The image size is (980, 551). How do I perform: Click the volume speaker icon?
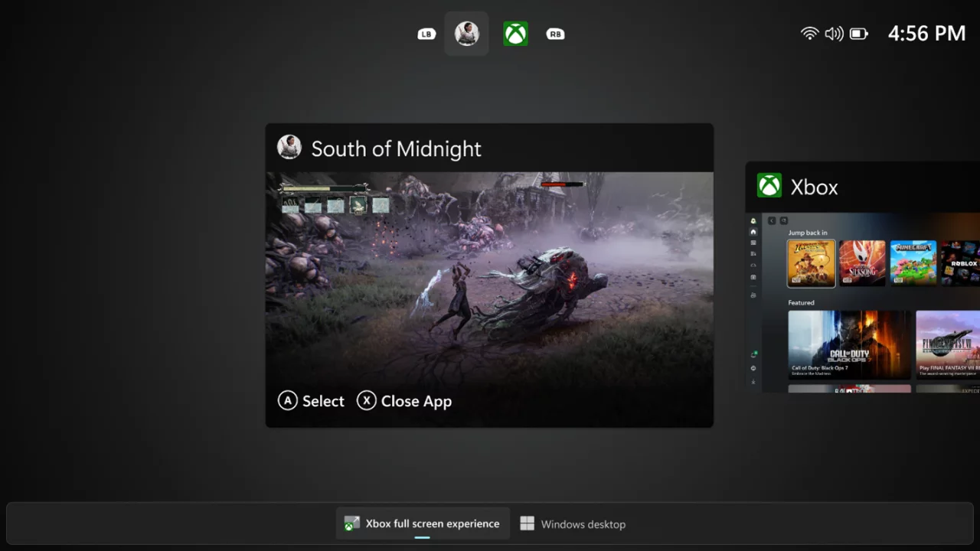pyautogui.click(x=834, y=34)
